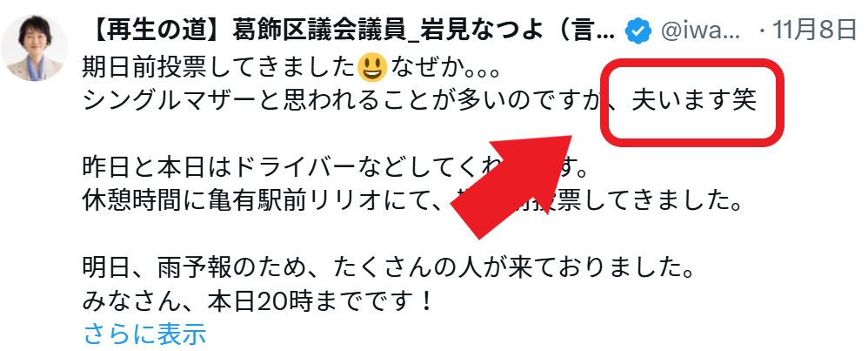Expand tweet with さらに表示
Viewport: 868px width, 351px height.
[x=144, y=334]
